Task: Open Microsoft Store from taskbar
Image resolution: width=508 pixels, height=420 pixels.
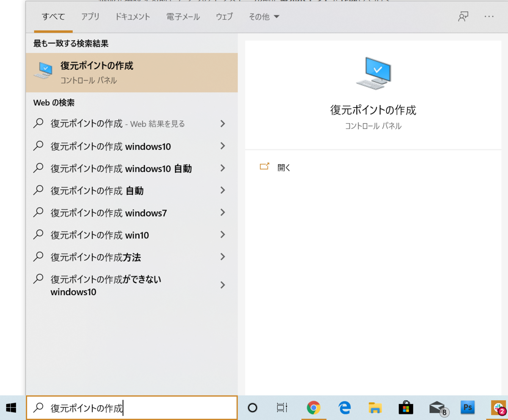Action: click(406, 408)
